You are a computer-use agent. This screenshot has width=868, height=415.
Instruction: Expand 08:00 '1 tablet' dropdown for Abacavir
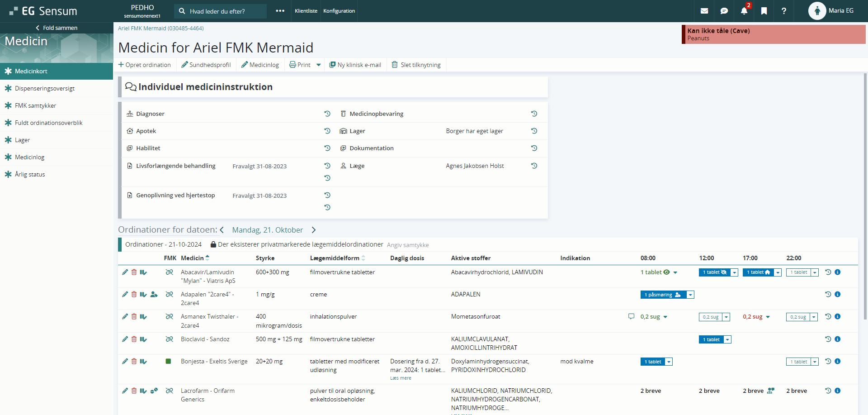[675, 272]
